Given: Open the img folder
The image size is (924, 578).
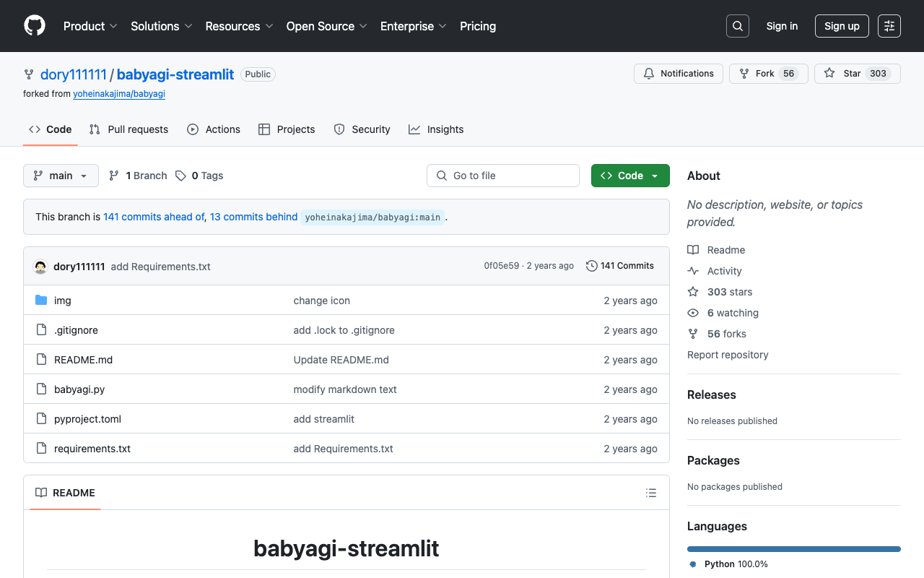Looking at the screenshot, I should click(x=63, y=301).
